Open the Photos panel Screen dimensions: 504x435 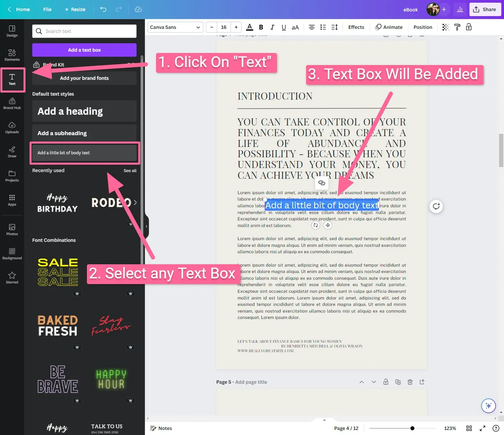(x=12, y=230)
